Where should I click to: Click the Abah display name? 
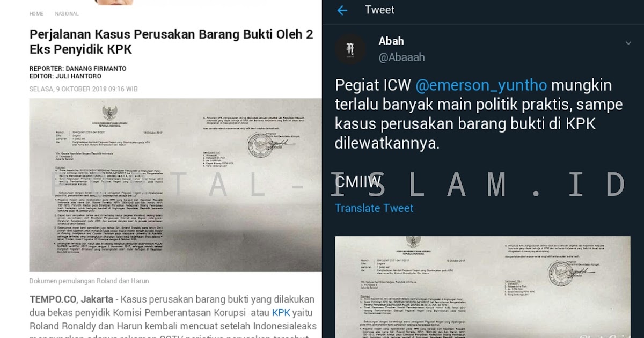391,41
